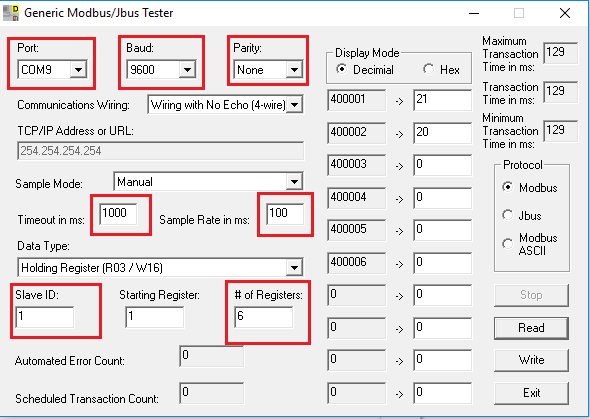The height and width of the screenshot is (419, 590).
Task: Click the 400001 register address box
Action: pyautogui.click(x=357, y=100)
